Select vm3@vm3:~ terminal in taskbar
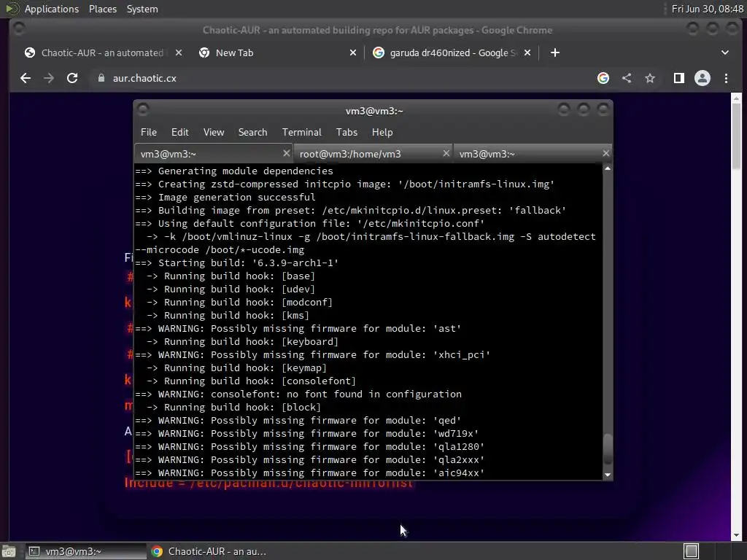 pyautogui.click(x=86, y=551)
